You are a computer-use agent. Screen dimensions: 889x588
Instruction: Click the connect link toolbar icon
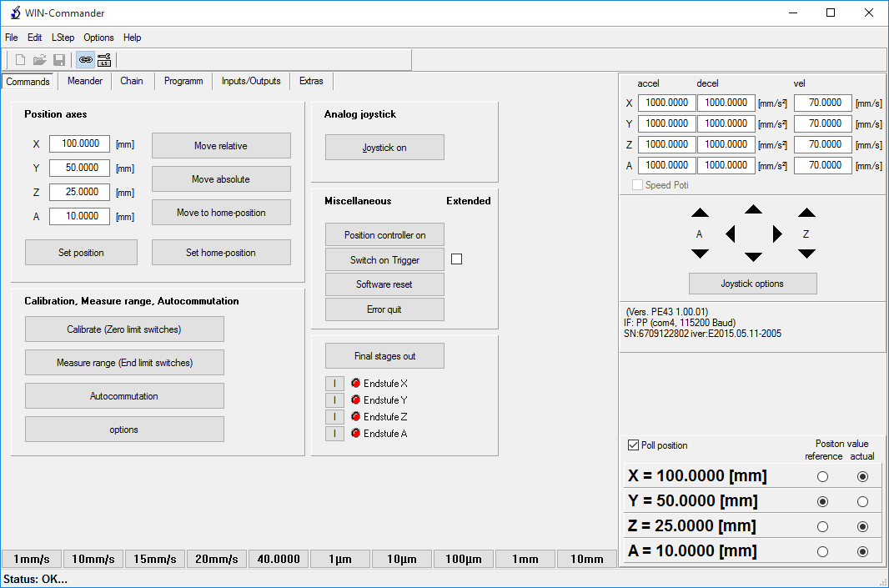[x=85, y=60]
